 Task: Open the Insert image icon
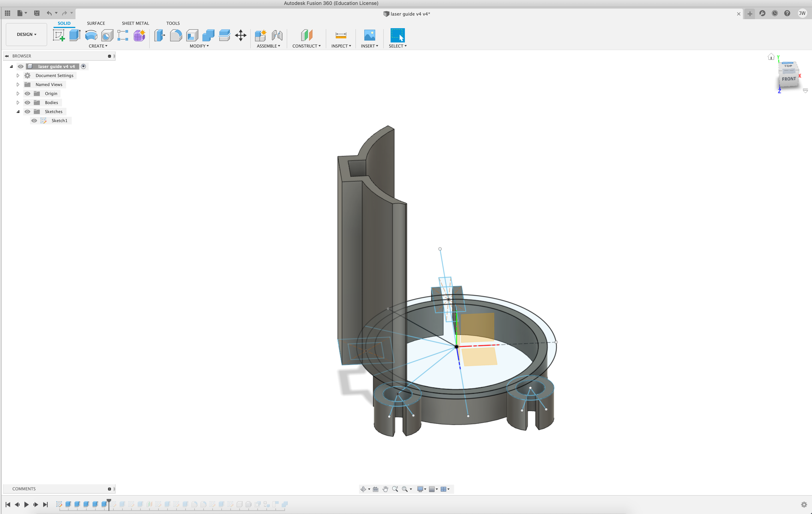pyautogui.click(x=369, y=35)
